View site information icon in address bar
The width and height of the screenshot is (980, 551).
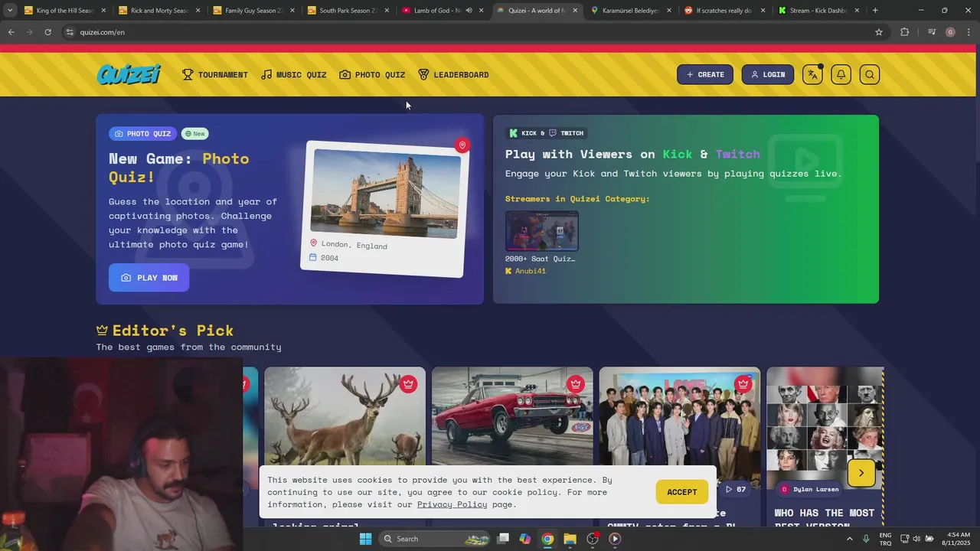tap(70, 32)
